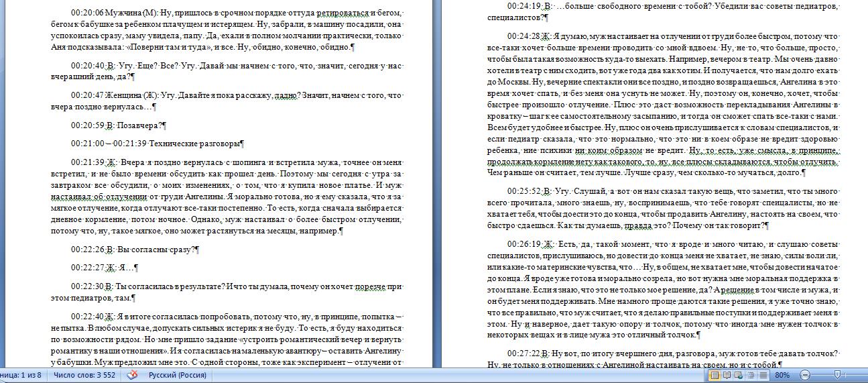
Task: Click underlined word ретироваться in first paragraph
Action: click(343, 13)
